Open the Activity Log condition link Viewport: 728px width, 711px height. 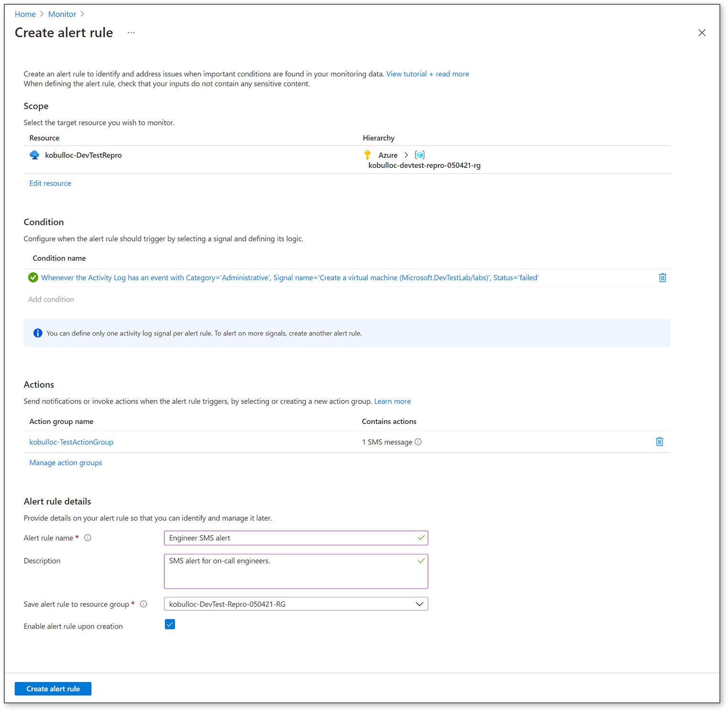click(290, 277)
